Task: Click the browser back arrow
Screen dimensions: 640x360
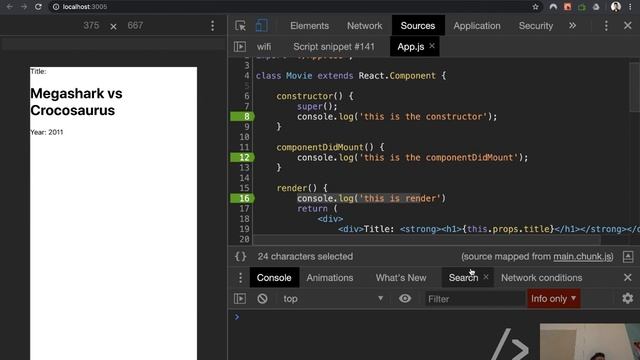Action: 9,7
